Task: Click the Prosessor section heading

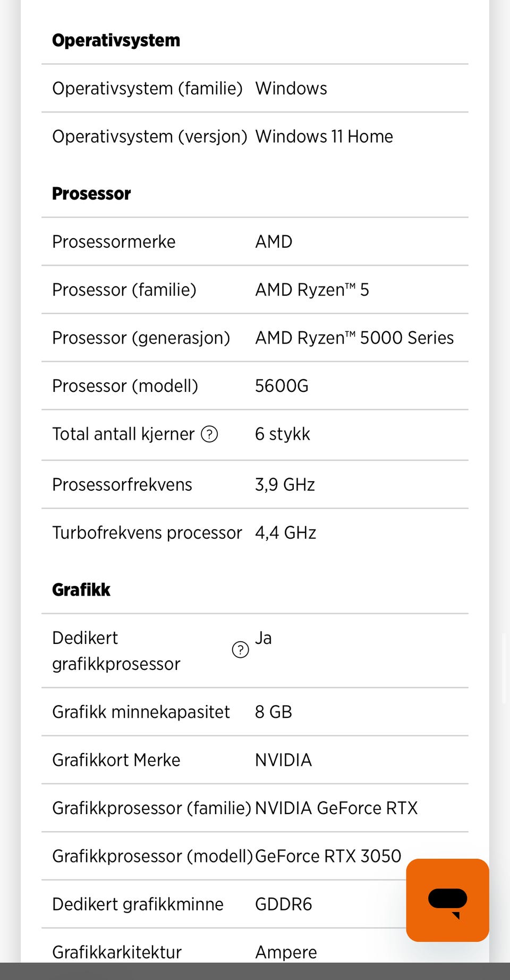Action: coord(91,194)
